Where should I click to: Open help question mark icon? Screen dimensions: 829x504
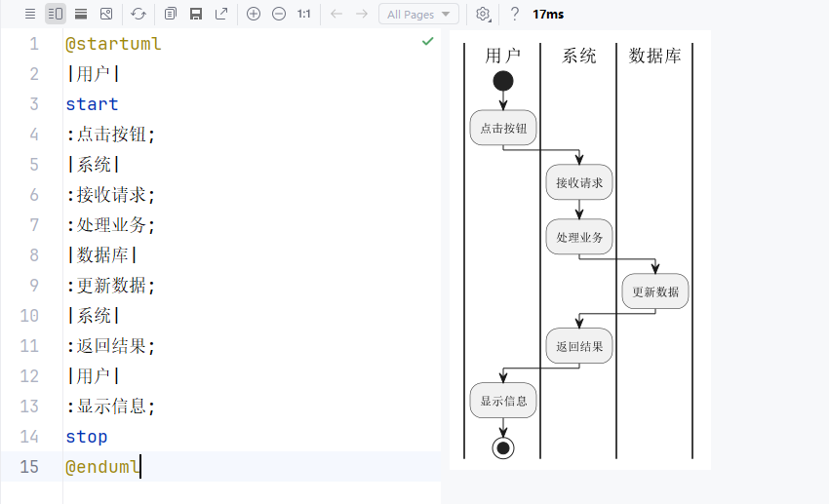coord(515,15)
